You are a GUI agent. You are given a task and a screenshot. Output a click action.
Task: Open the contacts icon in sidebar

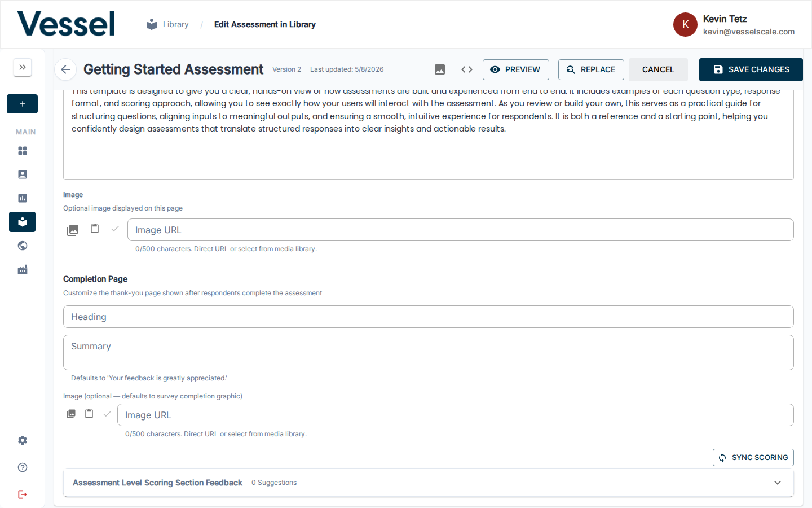(23, 174)
